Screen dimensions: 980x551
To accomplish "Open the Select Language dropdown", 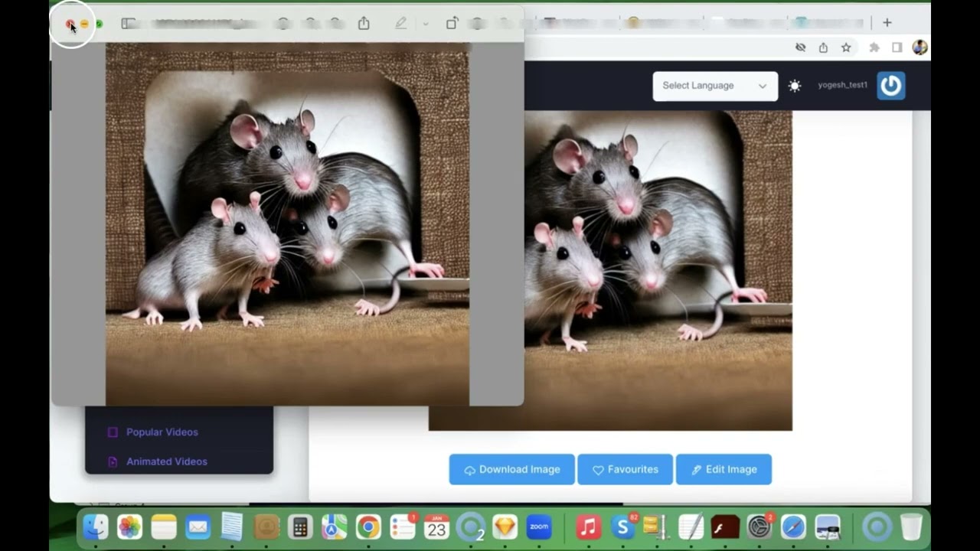I will coord(715,86).
